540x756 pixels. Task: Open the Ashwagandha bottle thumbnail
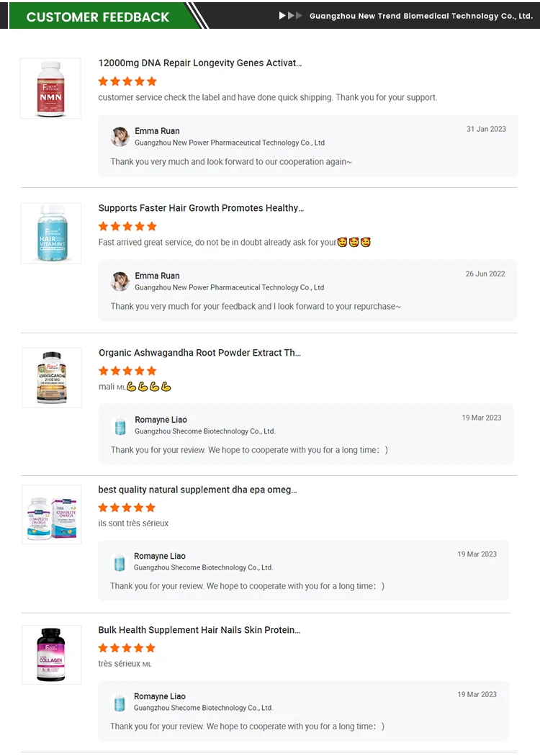click(51, 377)
